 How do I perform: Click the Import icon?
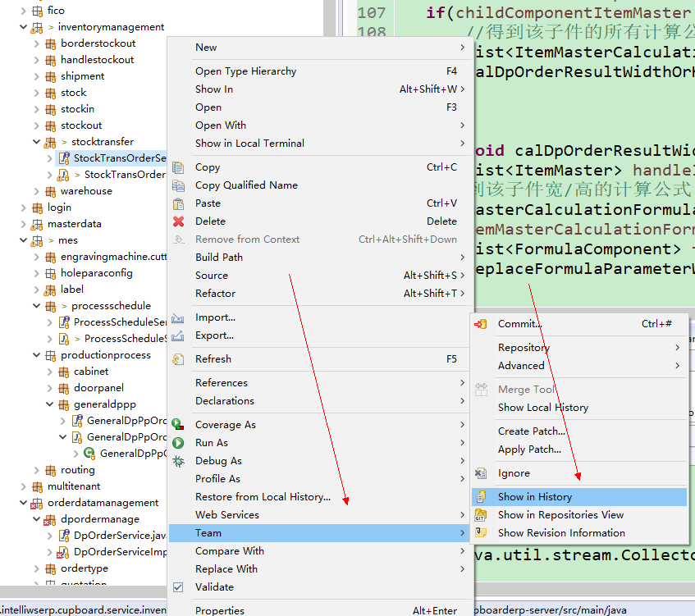(x=178, y=317)
